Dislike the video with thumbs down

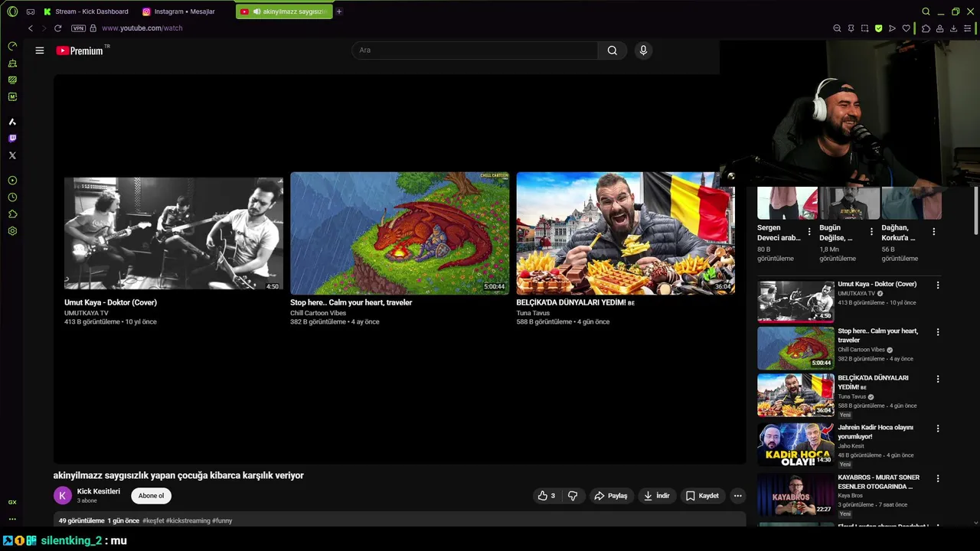pos(573,496)
